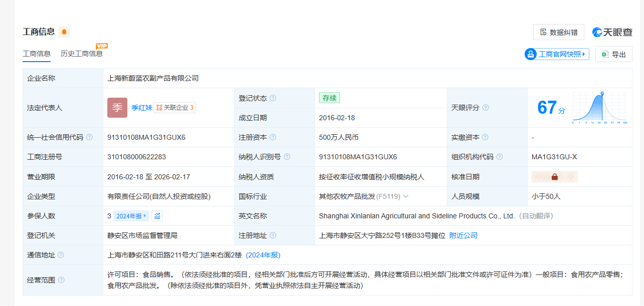Expand 工商官网快照 snapshot option
644x306 pixels.
(x=557, y=54)
